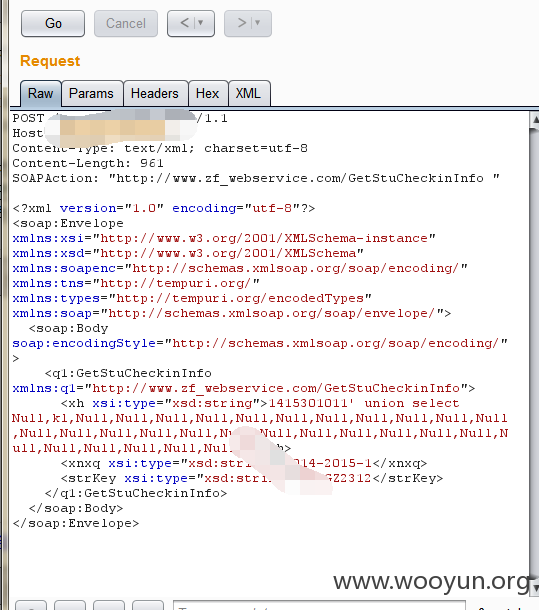Go forward with the > history arrow
539x610 pixels.
[242, 23]
